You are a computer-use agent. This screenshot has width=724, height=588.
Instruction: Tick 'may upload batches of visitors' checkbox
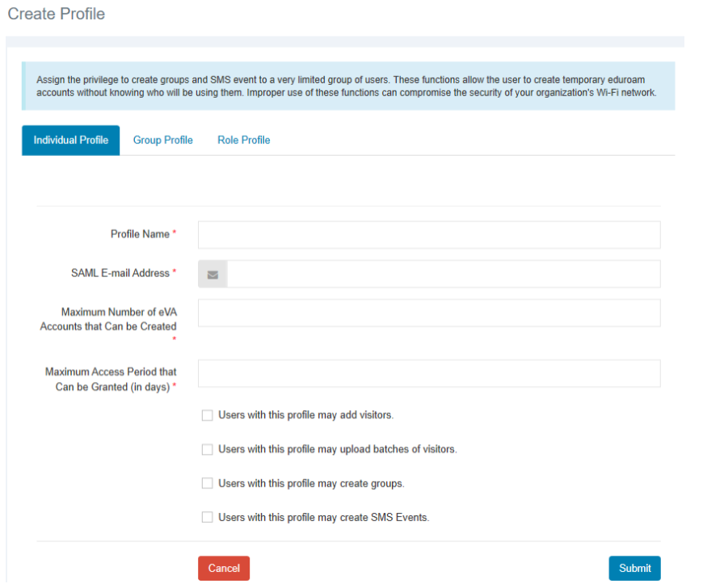point(208,449)
